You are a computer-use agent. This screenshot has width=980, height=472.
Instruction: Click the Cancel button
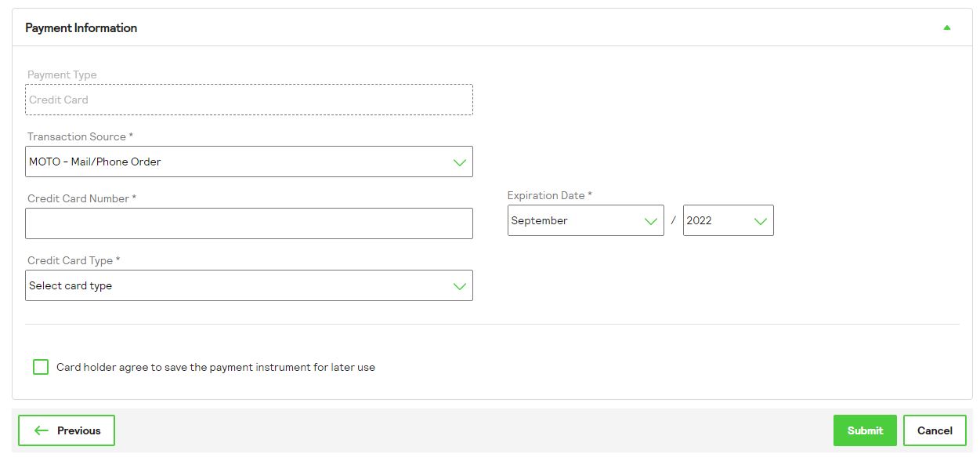coord(934,430)
